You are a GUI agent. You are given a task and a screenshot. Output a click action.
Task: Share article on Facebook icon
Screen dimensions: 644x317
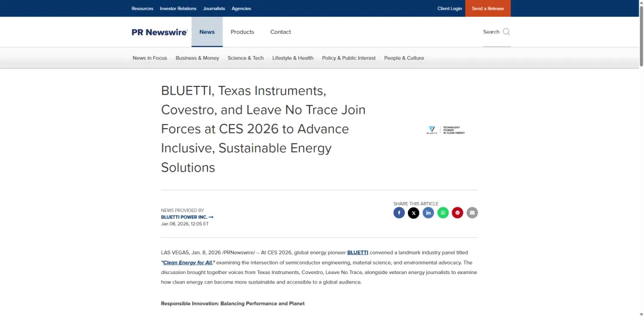click(399, 213)
